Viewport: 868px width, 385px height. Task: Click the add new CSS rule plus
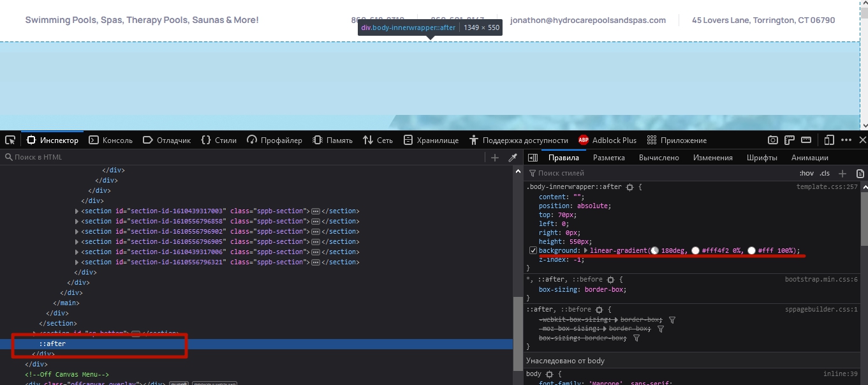(x=842, y=174)
